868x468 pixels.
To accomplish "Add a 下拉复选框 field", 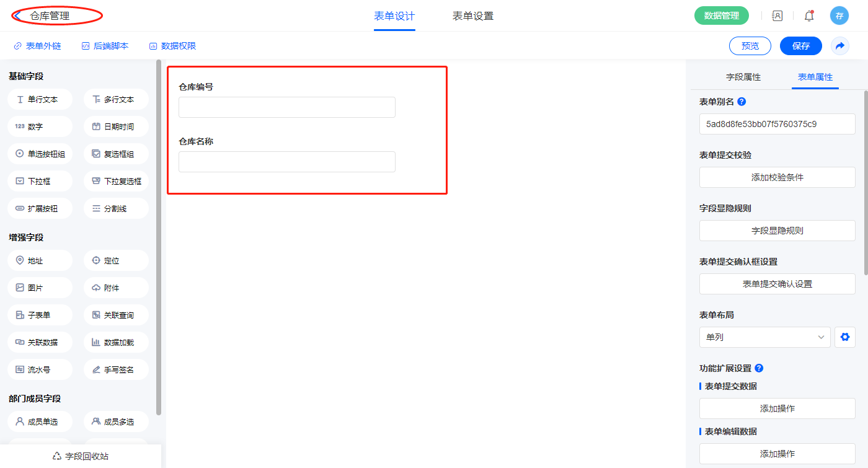I will (x=116, y=181).
